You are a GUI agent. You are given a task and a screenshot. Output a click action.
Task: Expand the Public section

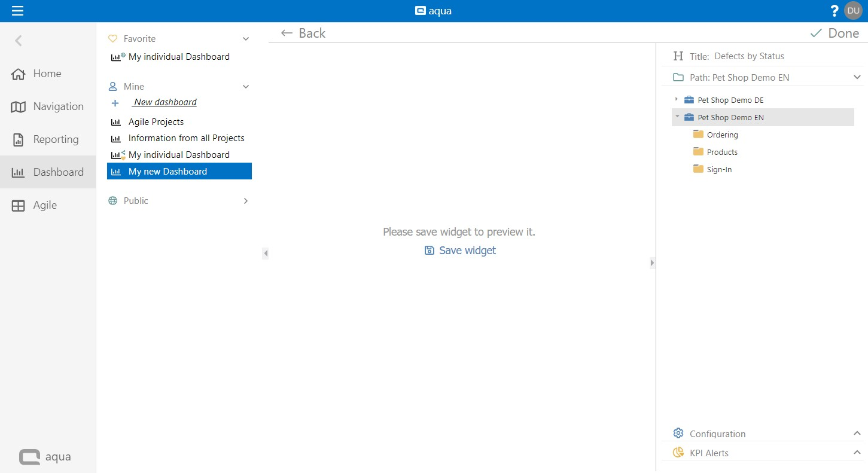[245, 201]
